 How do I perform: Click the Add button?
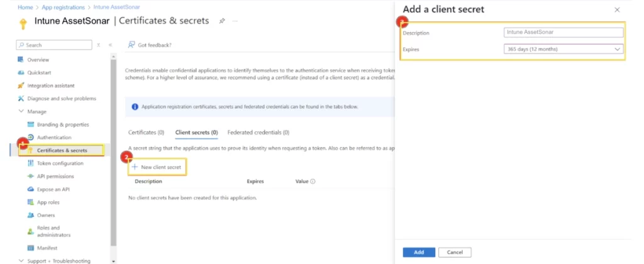(x=418, y=252)
